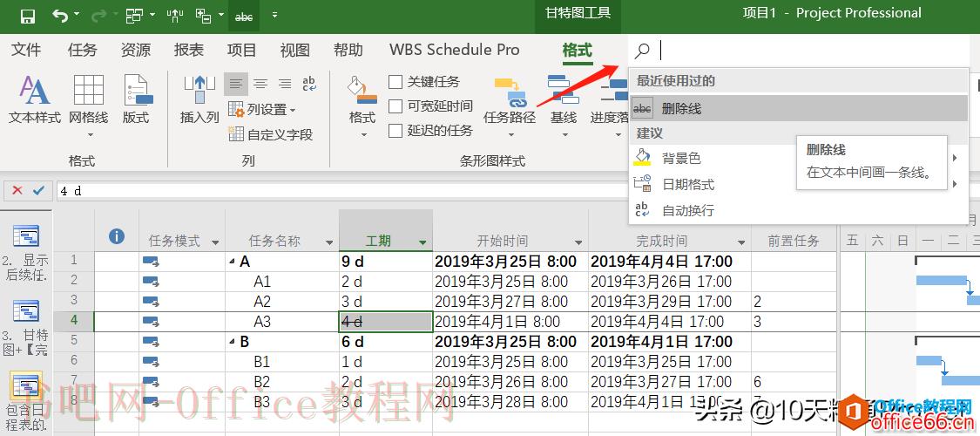The width and height of the screenshot is (980, 436).
Task: Select view 2 显示后续任 in the view bar
Action: click(25, 253)
